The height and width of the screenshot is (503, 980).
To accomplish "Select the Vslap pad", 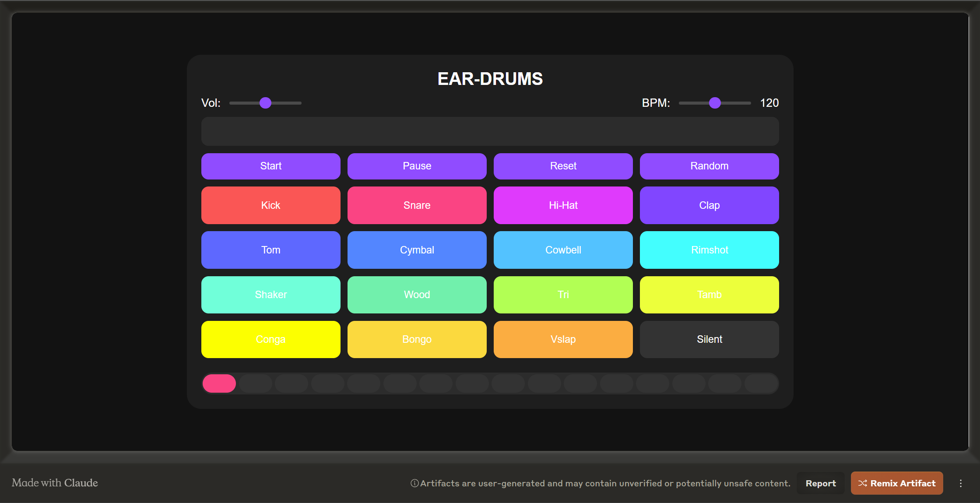I will click(x=562, y=339).
